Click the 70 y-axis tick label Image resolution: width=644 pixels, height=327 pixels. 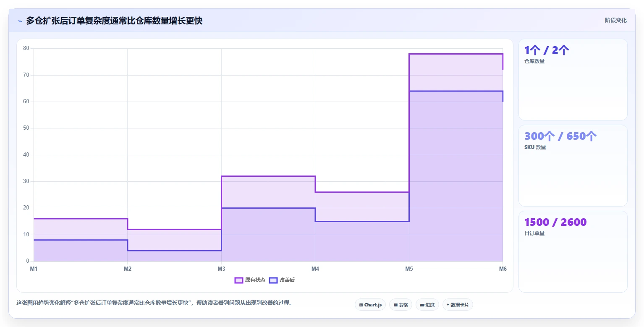pyautogui.click(x=26, y=75)
